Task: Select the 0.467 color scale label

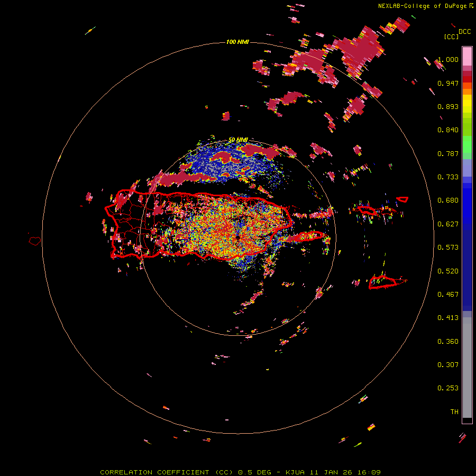Action: pos(448,295)
